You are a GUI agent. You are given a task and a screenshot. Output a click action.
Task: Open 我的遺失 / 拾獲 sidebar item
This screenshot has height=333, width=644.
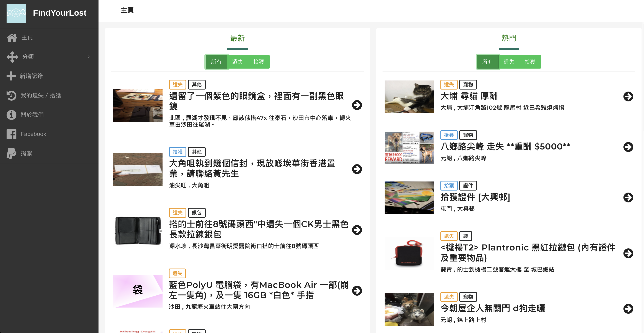[49, 95]
